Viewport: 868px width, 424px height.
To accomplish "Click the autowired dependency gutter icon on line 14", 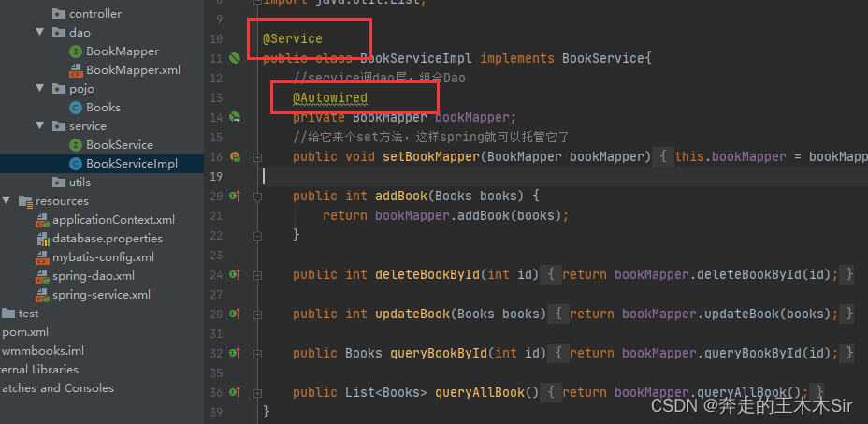I will coord(235,118).
